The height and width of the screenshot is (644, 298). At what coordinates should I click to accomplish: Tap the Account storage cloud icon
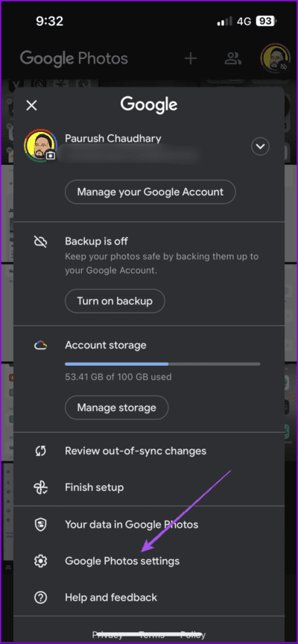coord(40,346)
